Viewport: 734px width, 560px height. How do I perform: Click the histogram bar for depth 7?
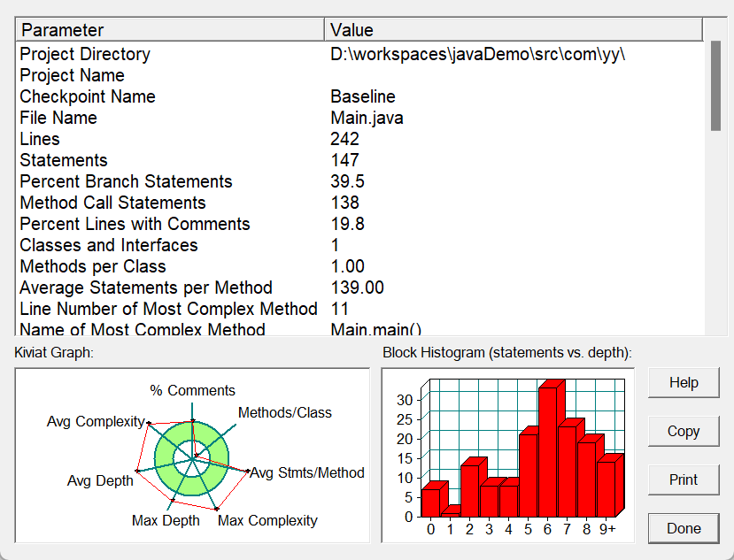pos(568,472)
